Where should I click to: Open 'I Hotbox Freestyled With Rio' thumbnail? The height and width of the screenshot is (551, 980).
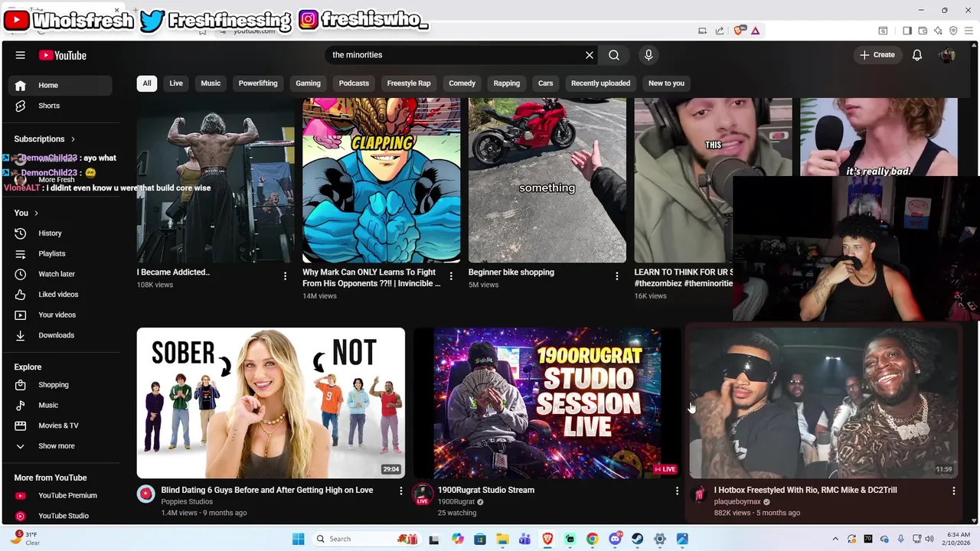coord(824,403)
